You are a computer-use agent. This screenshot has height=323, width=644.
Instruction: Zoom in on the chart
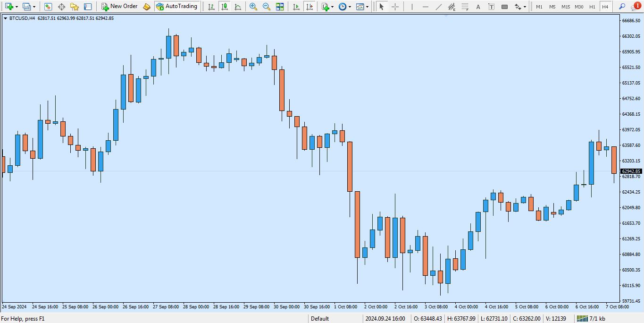(253, 7)
